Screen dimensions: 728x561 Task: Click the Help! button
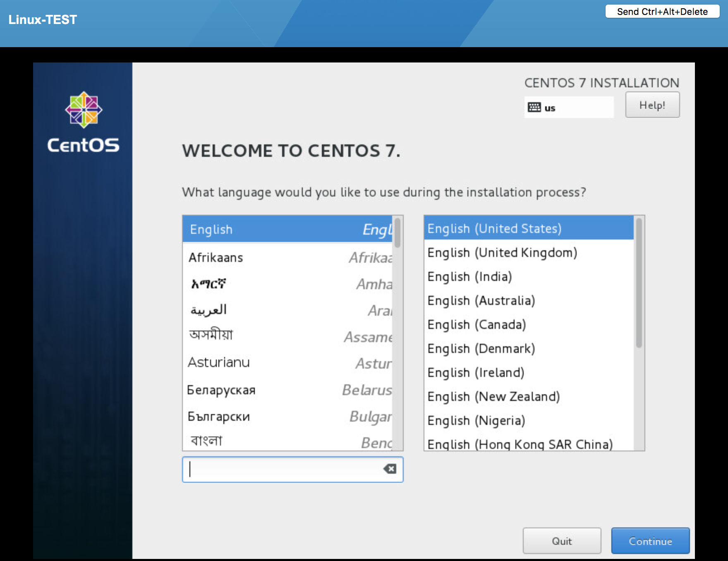(x=652, y=105)
